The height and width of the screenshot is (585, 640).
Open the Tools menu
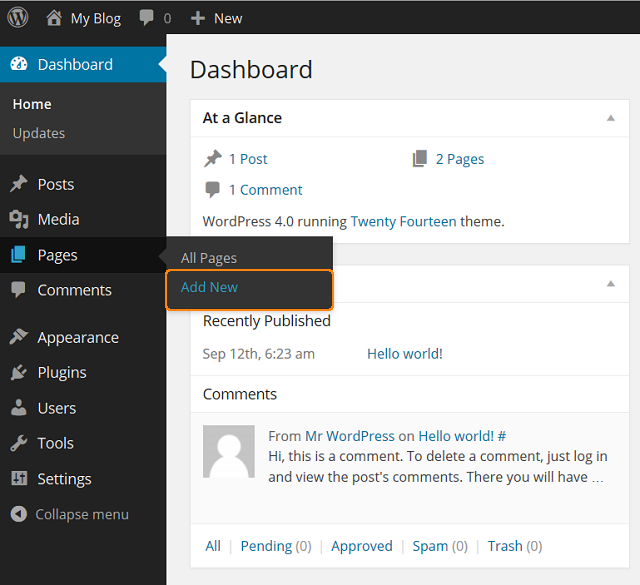point(83,443)
